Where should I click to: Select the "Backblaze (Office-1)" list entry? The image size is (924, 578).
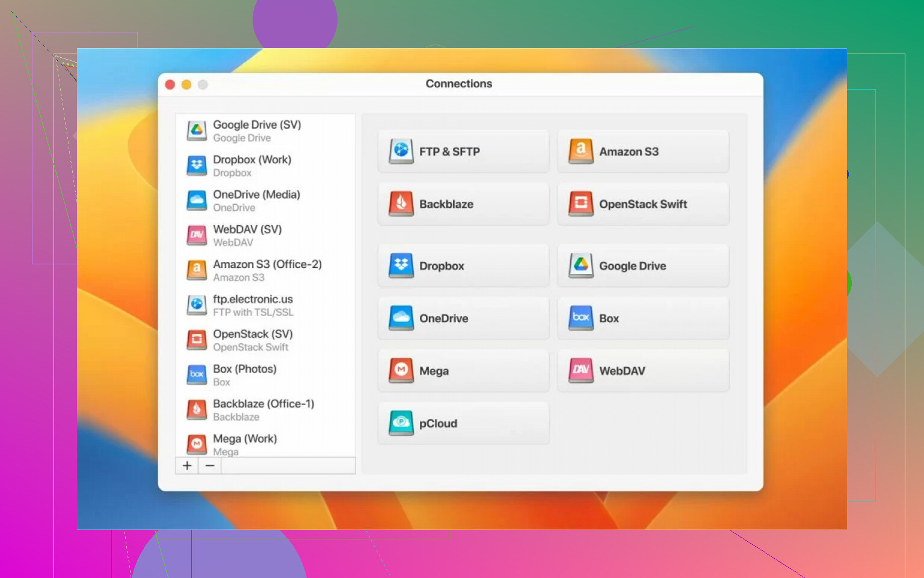(265, 410)
